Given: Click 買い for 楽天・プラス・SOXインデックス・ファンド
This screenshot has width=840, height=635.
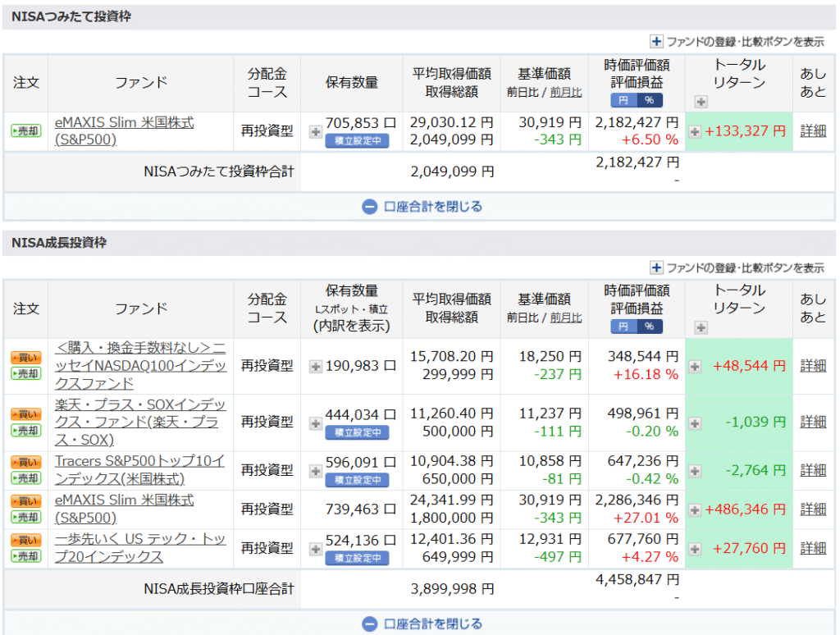Looking at the screenshot, I should pos(26,414).
